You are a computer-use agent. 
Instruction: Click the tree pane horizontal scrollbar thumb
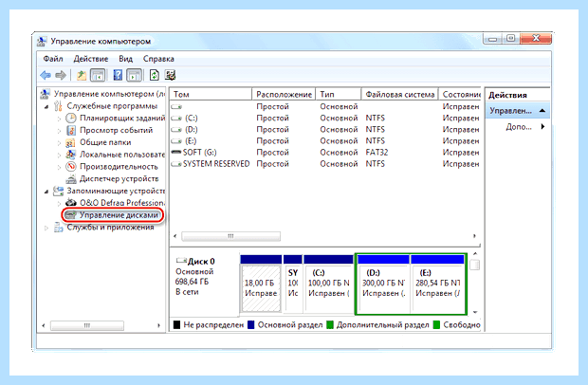pyautogui.click(x=87, y=325)
